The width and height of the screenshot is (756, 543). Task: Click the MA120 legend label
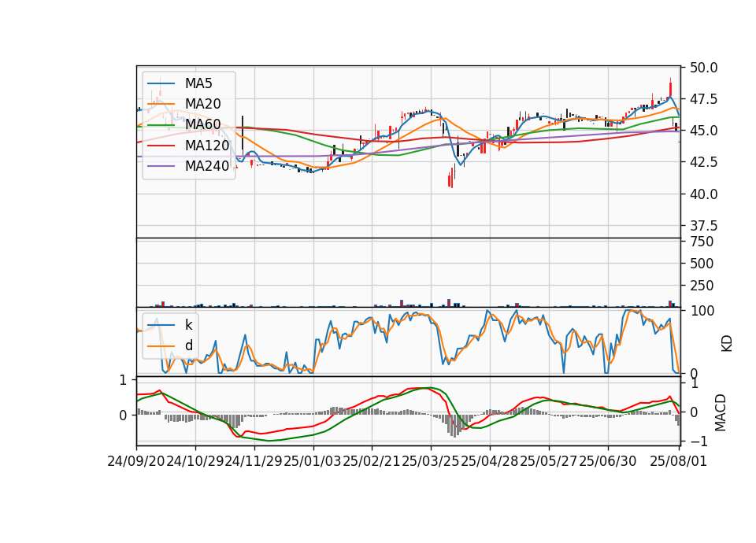(x=207, y=145)
